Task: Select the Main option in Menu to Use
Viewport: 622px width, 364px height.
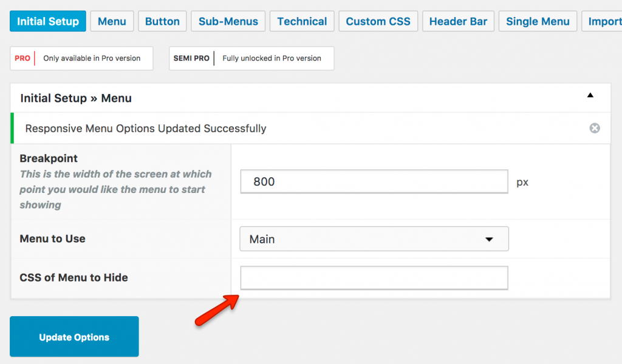Action: pos(374,238)
